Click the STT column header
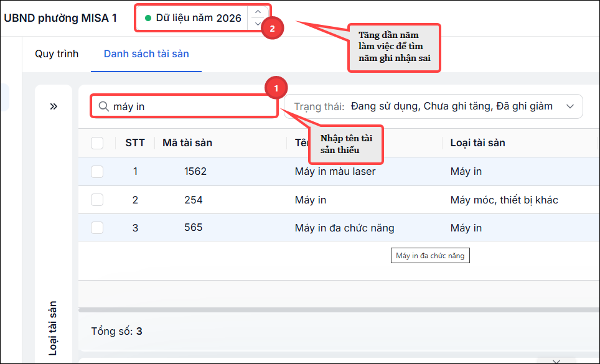The height and width of the screenshot is (364, 600). tap(135, 143)
